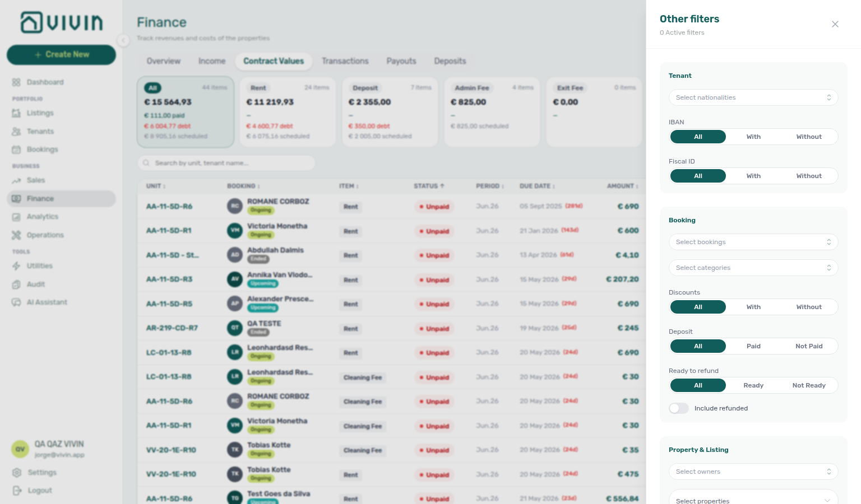This screenshot has width=861, height=504.
Task: Click the Abdullah Dalmis booking avatar
Action: pyautogui.click(x=235, y=255)
